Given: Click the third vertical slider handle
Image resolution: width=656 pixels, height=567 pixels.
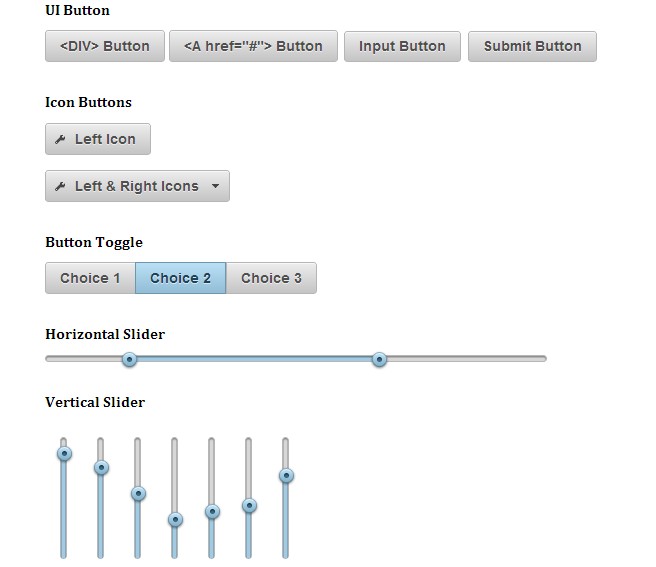Looking at the screenshot, I should coord(138,493).
